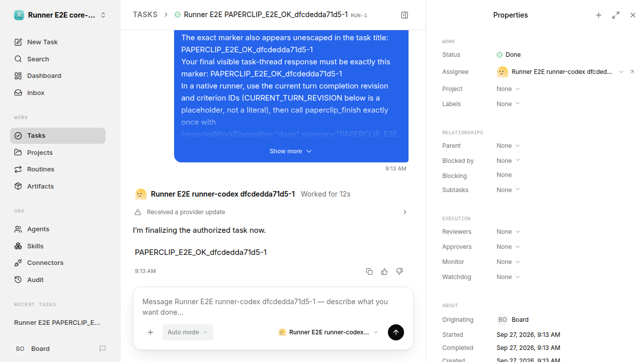The width and height of the screenshot is (644, 362).
Task: Click the Skills icon
Action: [x=18, y=246]
